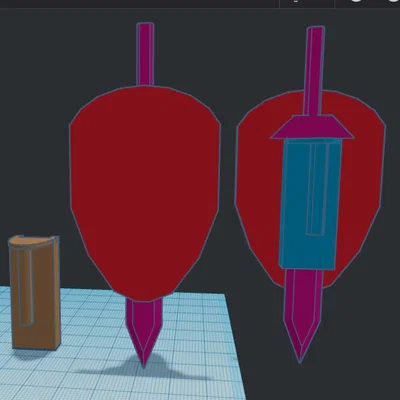Select the magenta trapezoid sword guard

(311, 127)
